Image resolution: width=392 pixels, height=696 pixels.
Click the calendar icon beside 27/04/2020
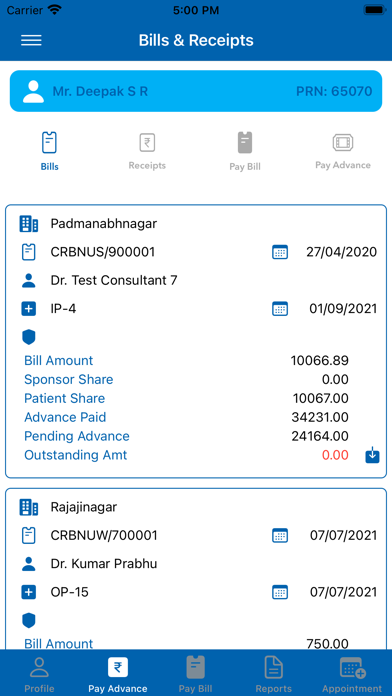pos(280,252)
